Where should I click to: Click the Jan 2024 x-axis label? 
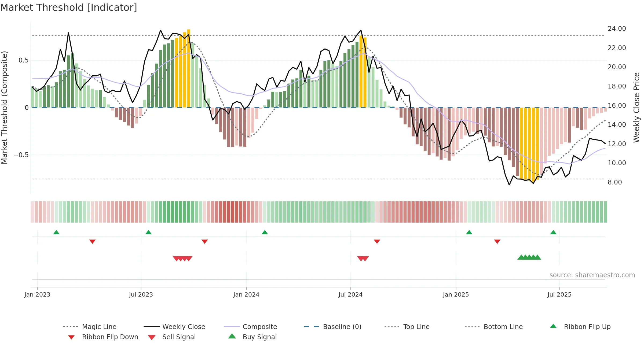click(246, 294)
